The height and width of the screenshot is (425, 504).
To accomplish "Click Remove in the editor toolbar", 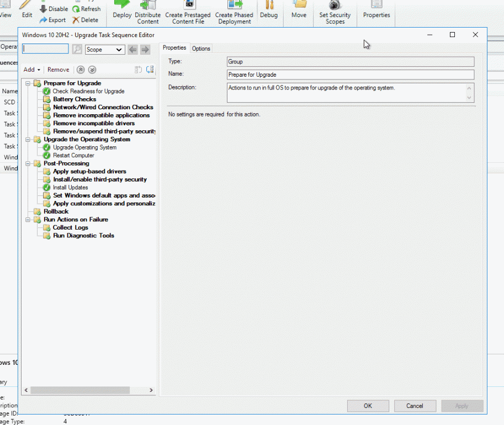I will tap(57, 70).
